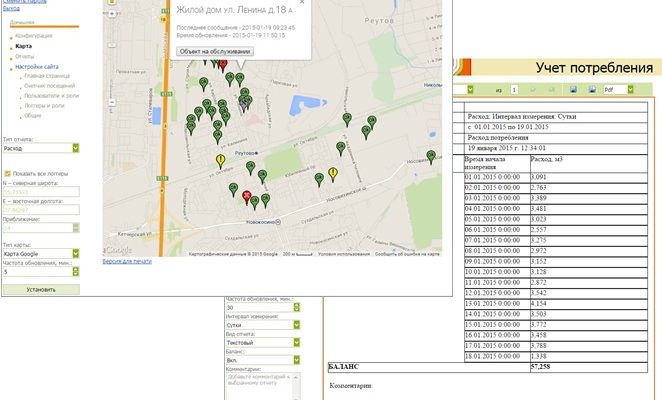Click the Выход logout link
The width and height of the screenshot is (662, 400).
click(x=11, y=8)
